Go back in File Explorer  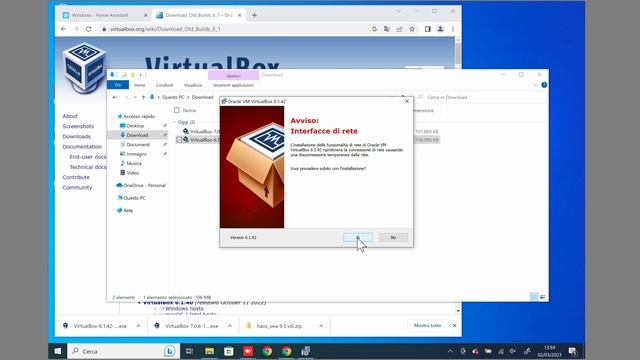(114, 97)
